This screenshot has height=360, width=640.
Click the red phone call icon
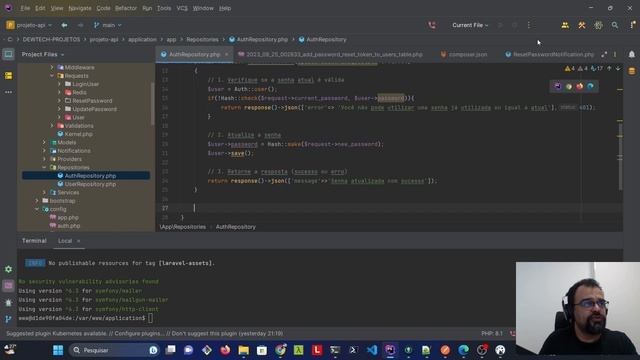432,25
